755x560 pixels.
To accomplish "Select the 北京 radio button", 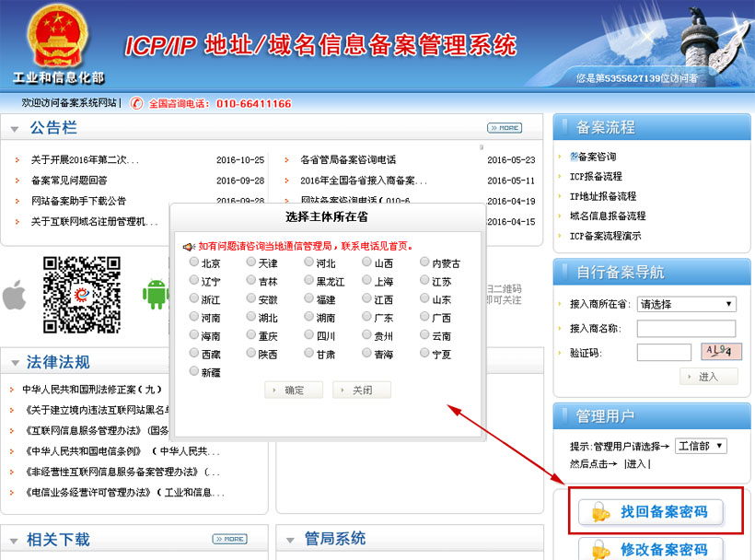I will [193, 262].
